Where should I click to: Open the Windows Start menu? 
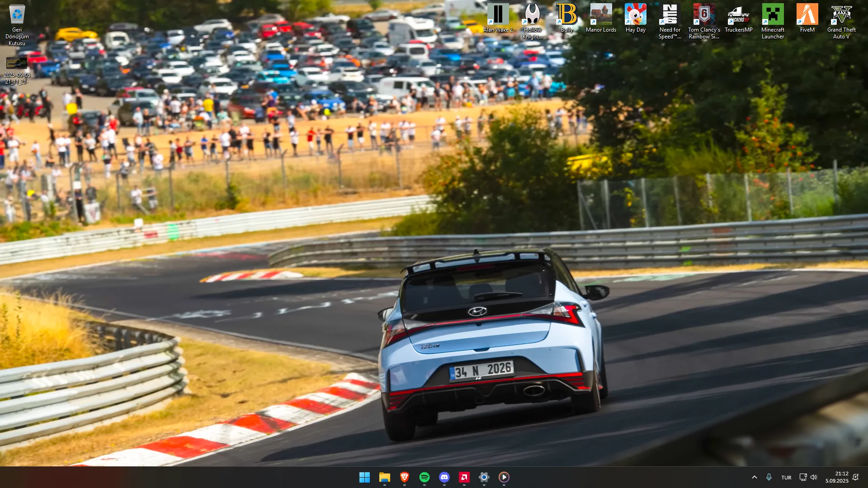(x=364, y=477)
